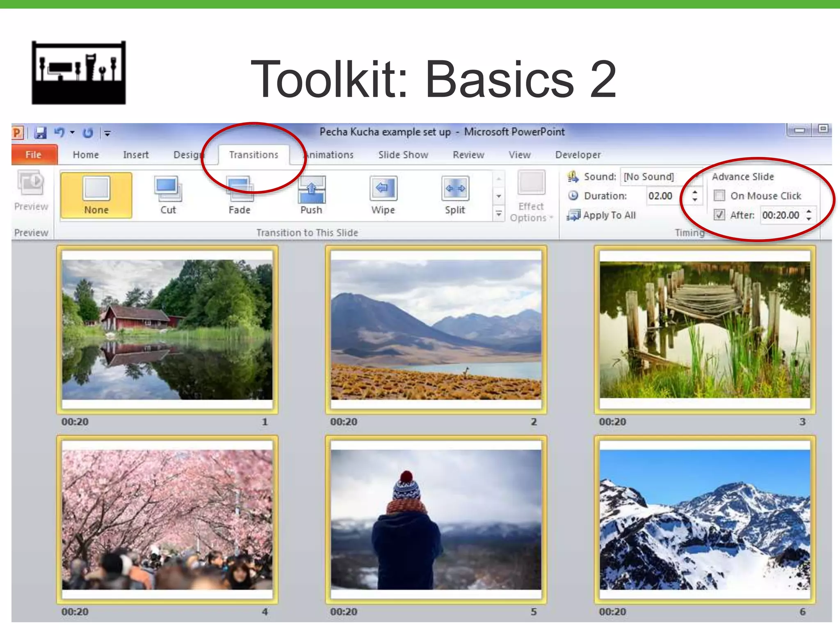Open the Developer tab
840x630 pixels.
click(578, 155)
